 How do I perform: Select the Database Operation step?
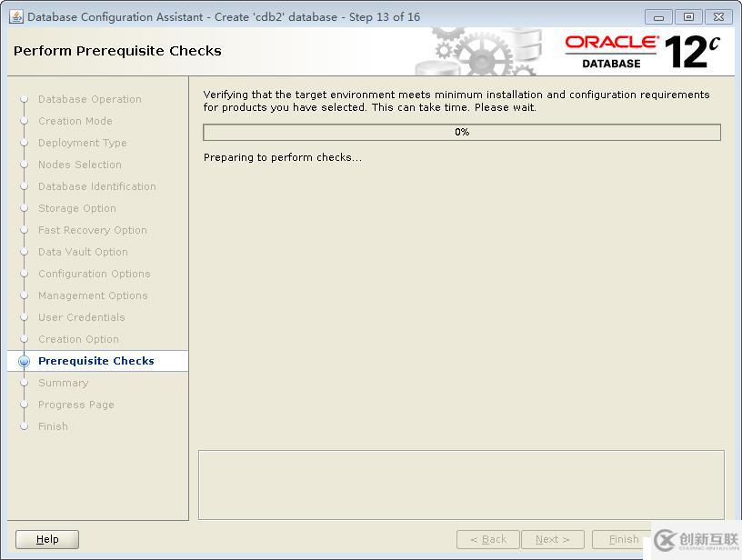[x=89, y=99]
